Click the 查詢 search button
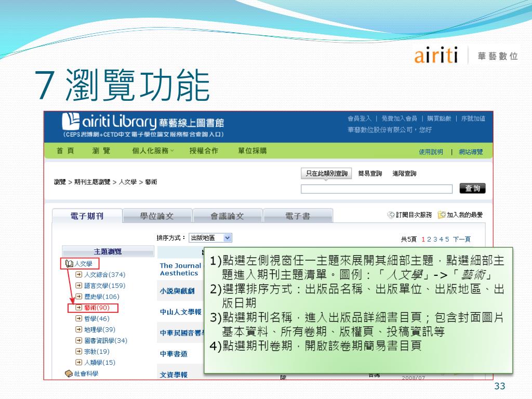 click(472, 188)
